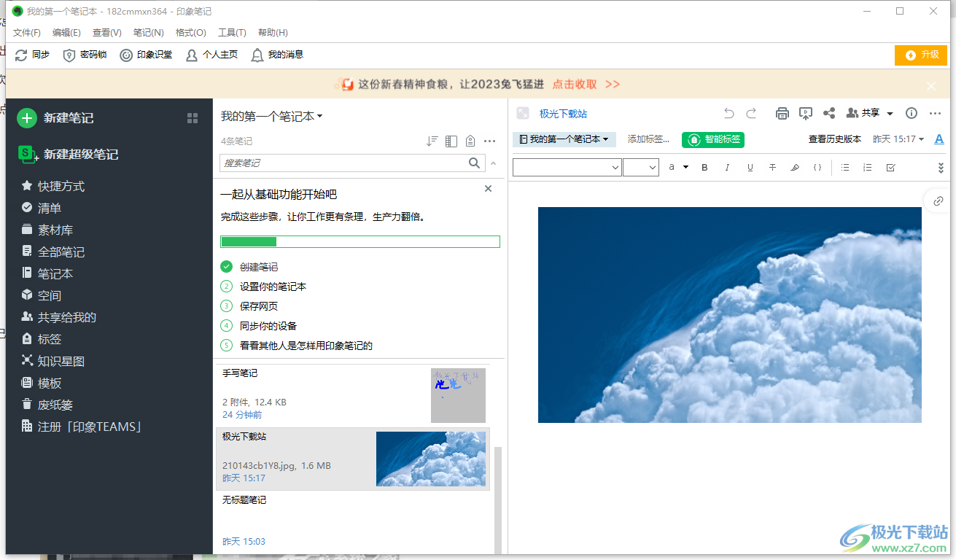The image size is (956, 560).
Task: Click the green 智能标签 button
Action: [x=713, y=139]
